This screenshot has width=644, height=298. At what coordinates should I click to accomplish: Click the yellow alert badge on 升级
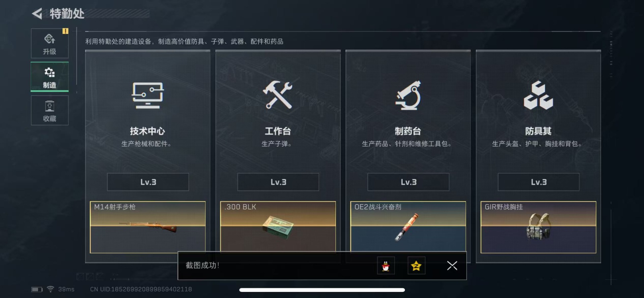coord(65,31)
